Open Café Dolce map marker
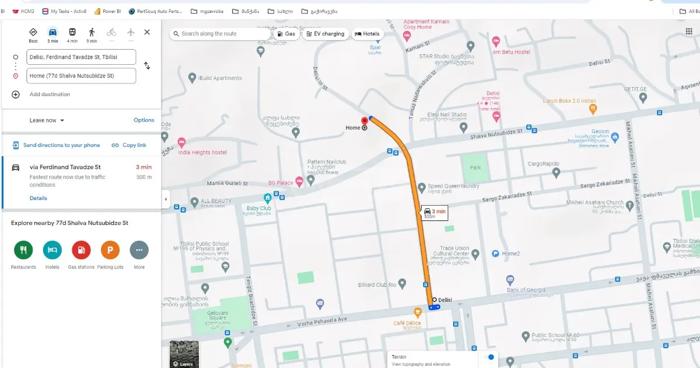 417,312
